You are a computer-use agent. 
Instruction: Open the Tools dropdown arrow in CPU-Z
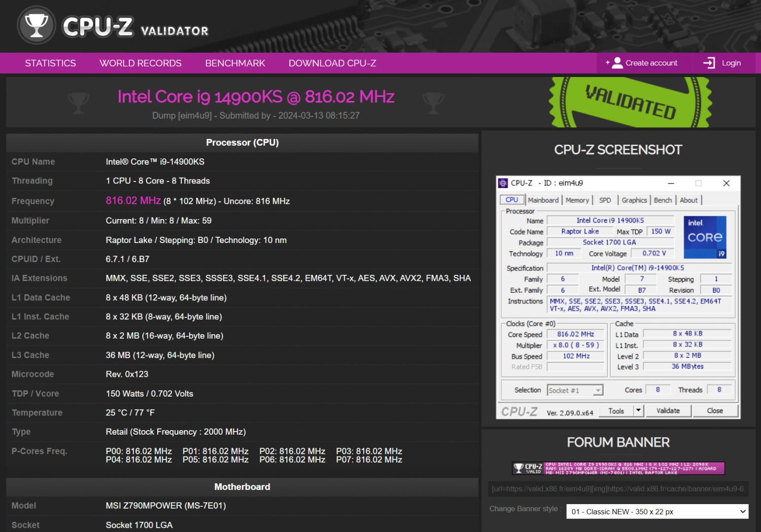(639, 411)
